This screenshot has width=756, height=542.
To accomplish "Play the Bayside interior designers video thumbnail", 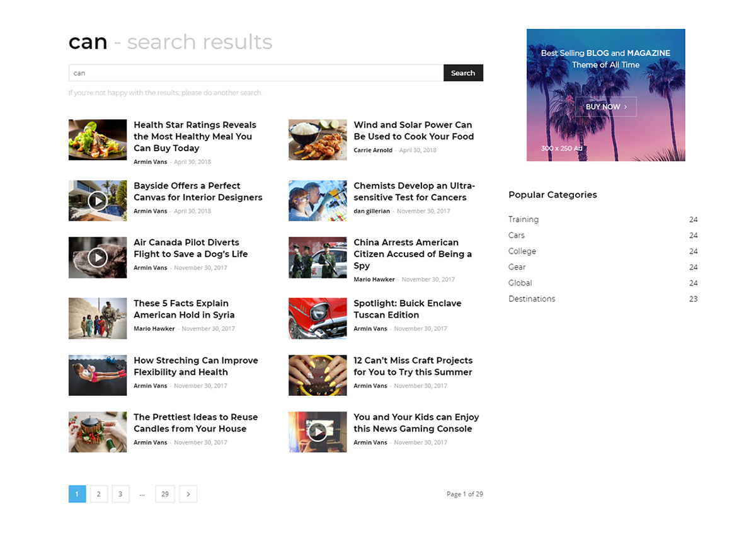I will point(98,201).
